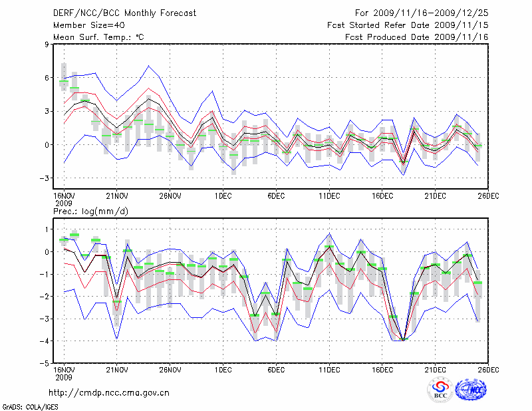The height and width of the screenshot is (411, 532).
Task: Click the 9 label on temperature y-axis
Action: pos(47,45)
